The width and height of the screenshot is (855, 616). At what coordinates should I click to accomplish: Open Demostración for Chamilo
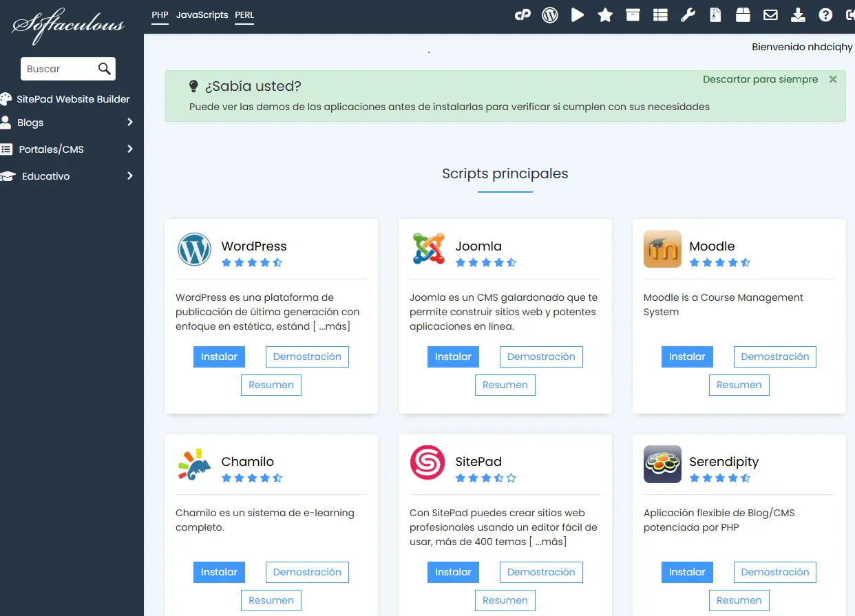307,572
